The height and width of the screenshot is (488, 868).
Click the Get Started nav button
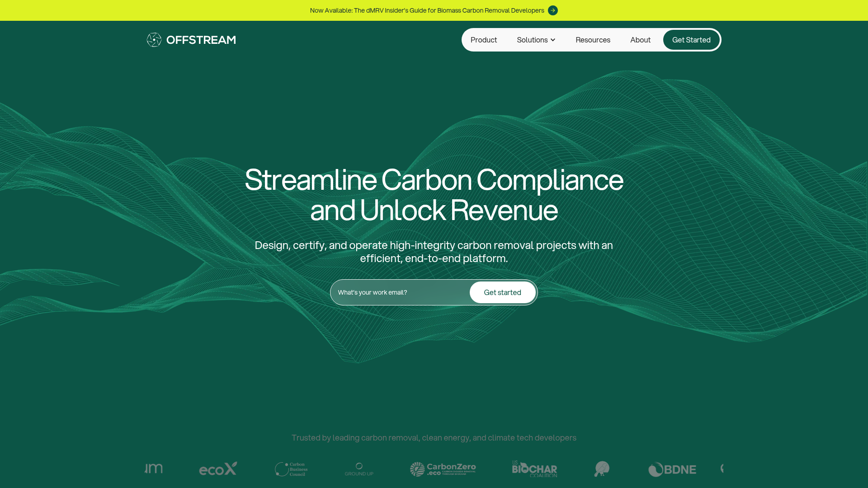[x=691, y=40]
